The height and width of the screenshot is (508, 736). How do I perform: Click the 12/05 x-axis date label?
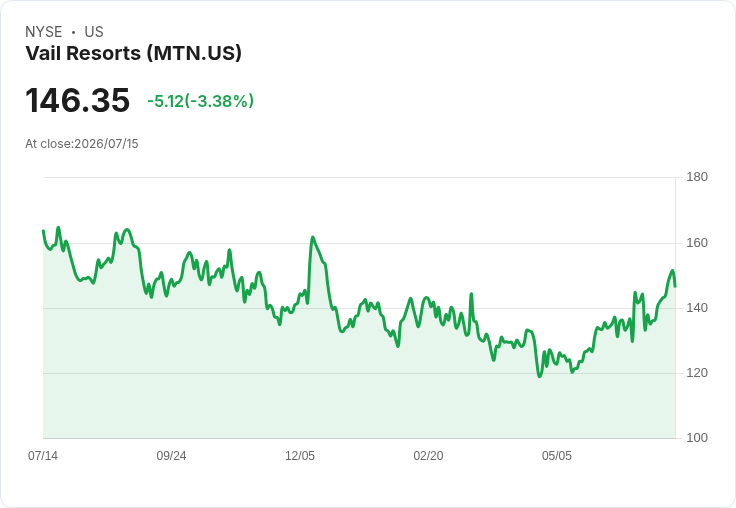[x=300, y=456]
